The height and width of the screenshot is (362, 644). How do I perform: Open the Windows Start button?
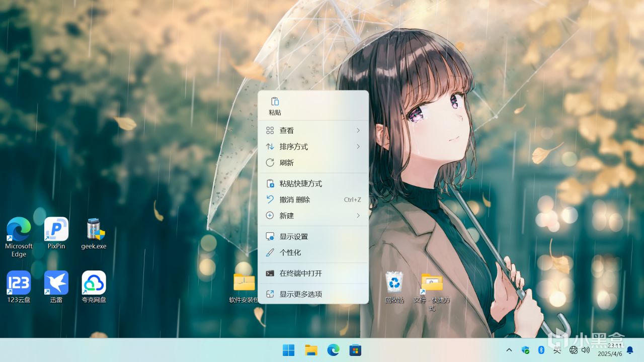point(289,350)
